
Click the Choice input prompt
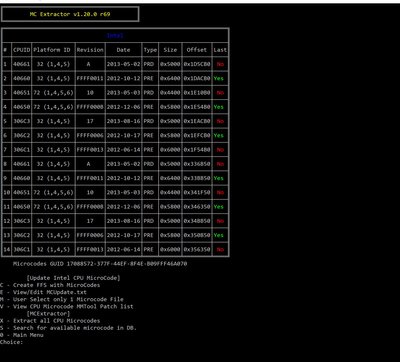coord(12,342)
